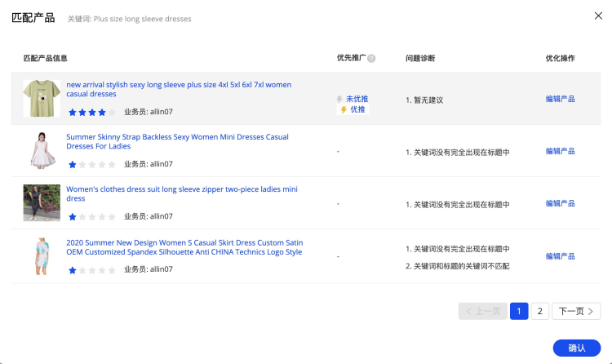The height and width of the screenshot is (364, 612).
Task: Open the tie-dye skirt dress thumbnail
Action: 42,255
